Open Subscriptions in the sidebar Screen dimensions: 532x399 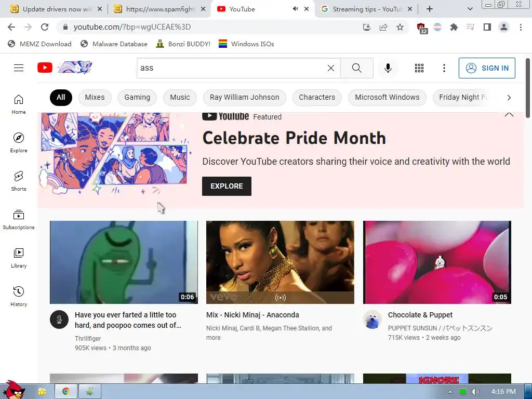(19, 220)
